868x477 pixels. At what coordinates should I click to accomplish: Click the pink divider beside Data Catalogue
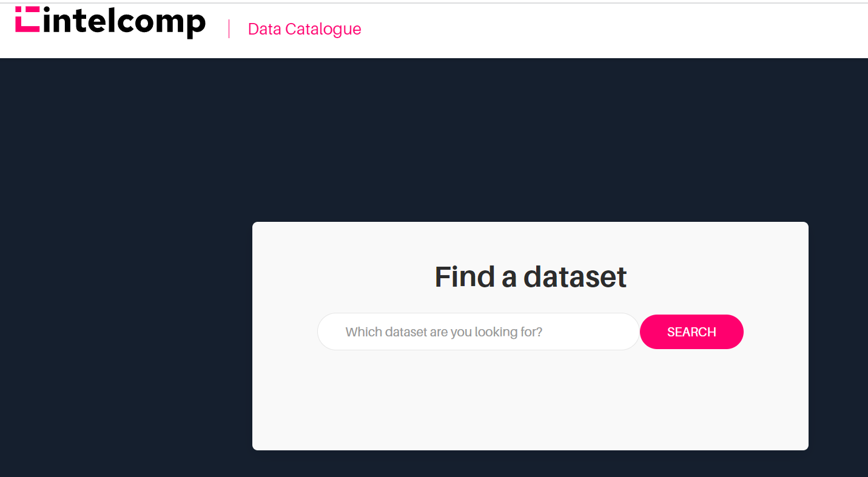tap(229, 28)
